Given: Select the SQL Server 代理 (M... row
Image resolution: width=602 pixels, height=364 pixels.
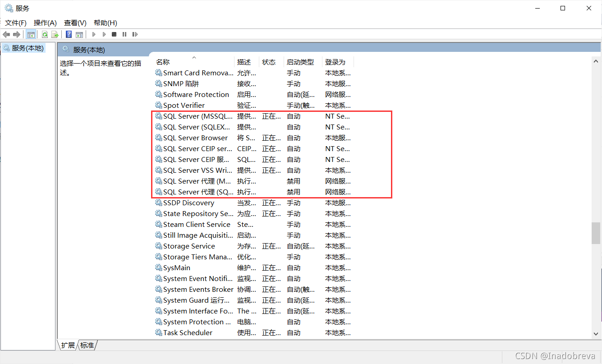Looking at the screenshot, I should pyautogui.click(x=253, y=181).
